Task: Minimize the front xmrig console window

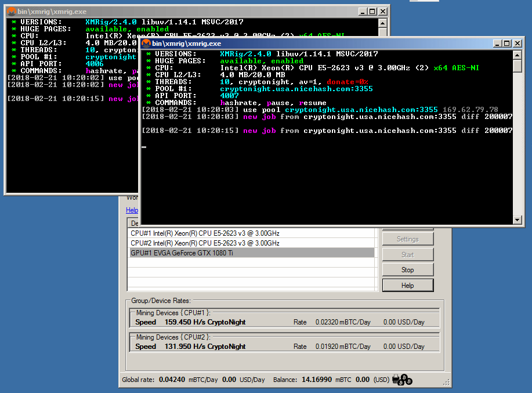Action: coord(497,44)
